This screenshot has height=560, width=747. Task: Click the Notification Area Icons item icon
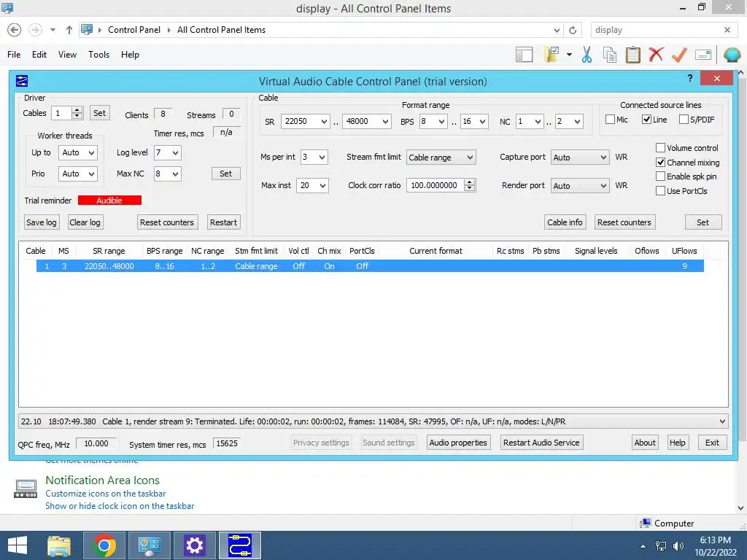point(26,489)
